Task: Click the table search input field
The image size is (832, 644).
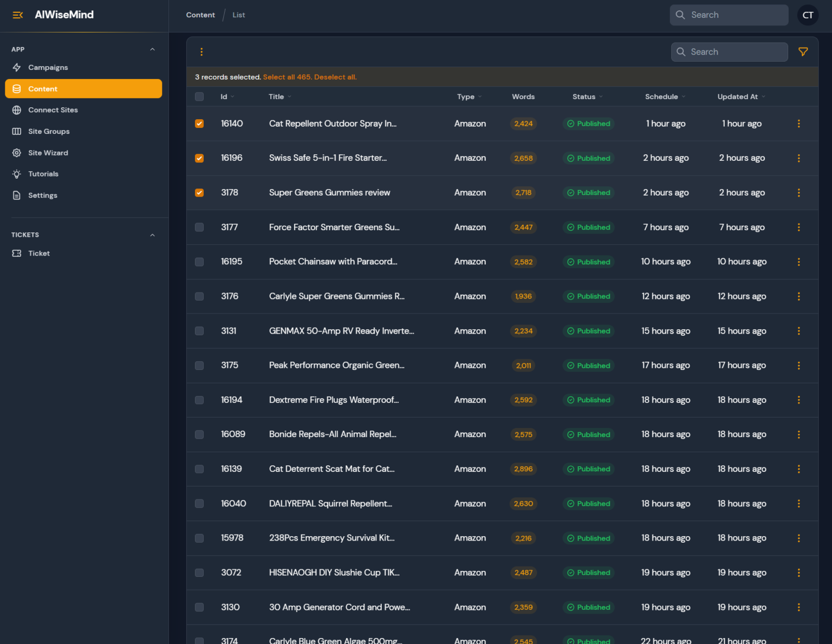Action: point(729,51)
